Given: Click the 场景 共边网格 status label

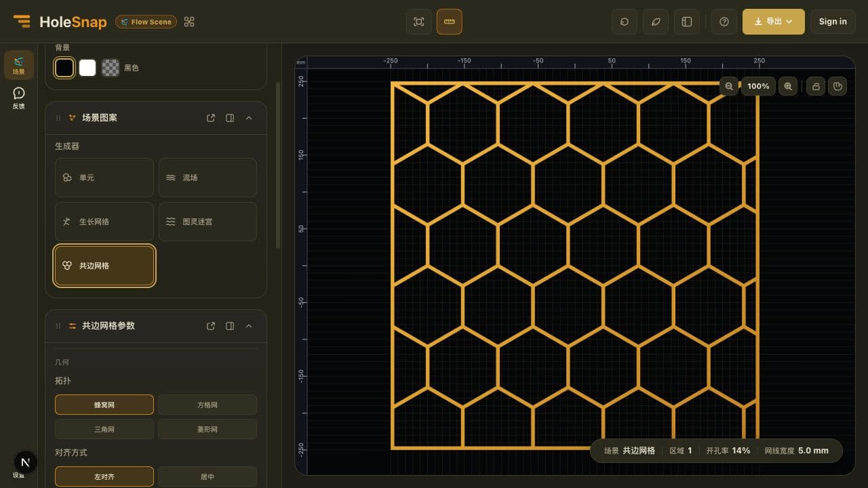Looking at the screenshot, I should pos(629,451).
